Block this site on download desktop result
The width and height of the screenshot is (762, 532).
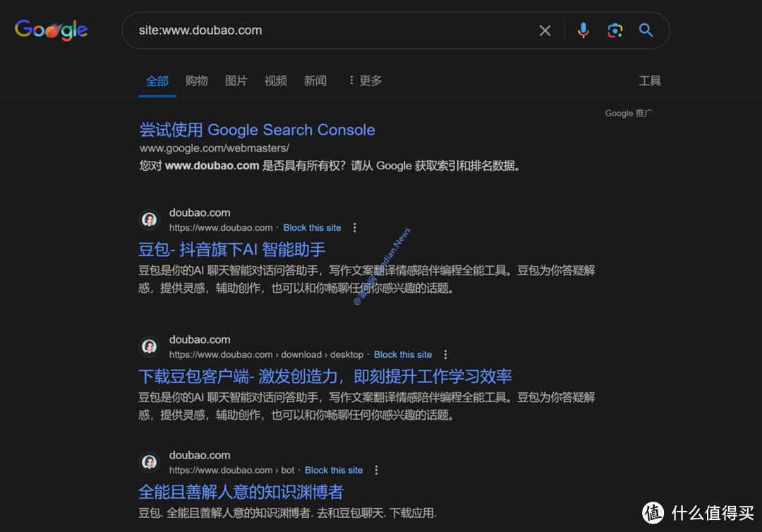click(x=403, y=355)
